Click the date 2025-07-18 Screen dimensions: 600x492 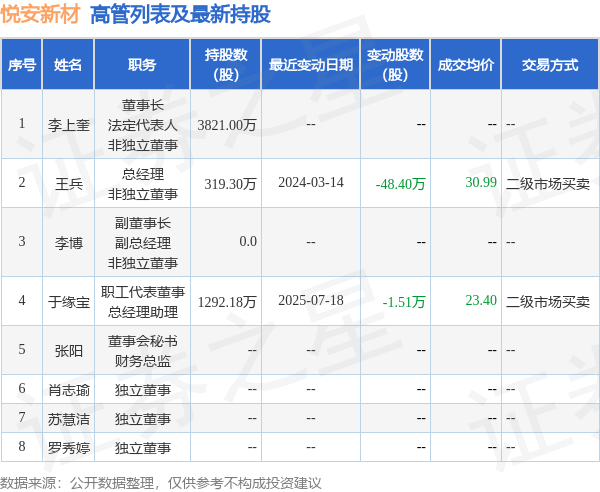click(311, 300)
